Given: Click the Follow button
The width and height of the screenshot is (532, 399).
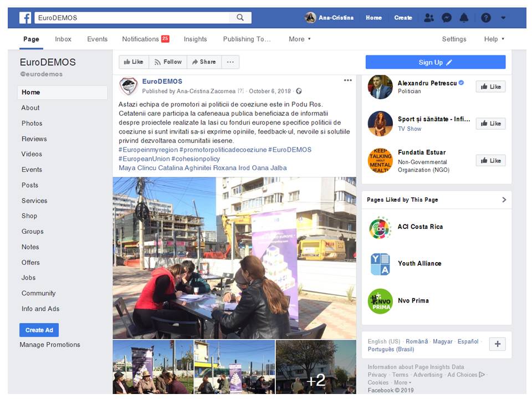Looking at the screenshot, I should (168, 62).
